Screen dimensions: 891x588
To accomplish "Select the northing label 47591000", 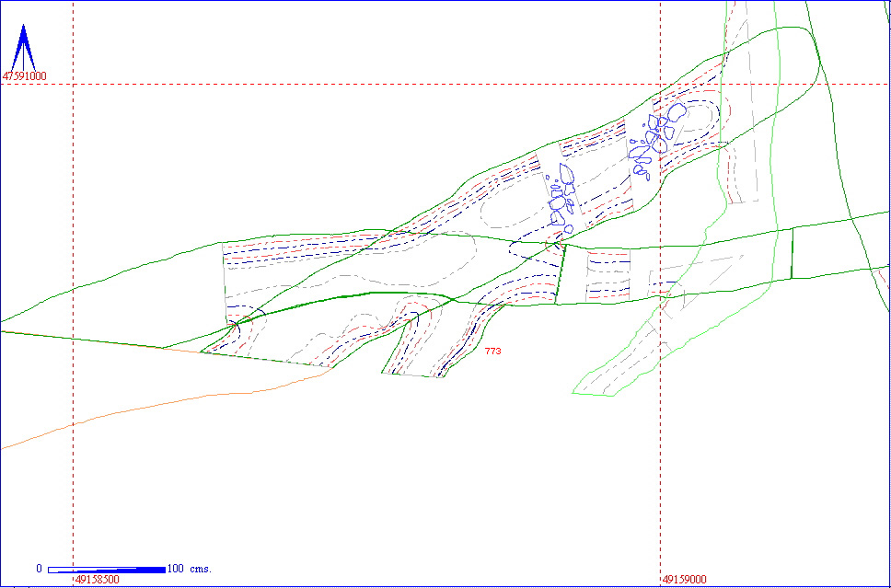I will 25,75.
